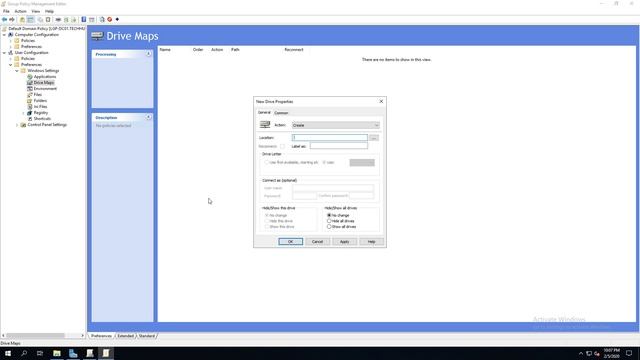
Task: Click the Back arrow in the toolbar
Action: [4, 20]
